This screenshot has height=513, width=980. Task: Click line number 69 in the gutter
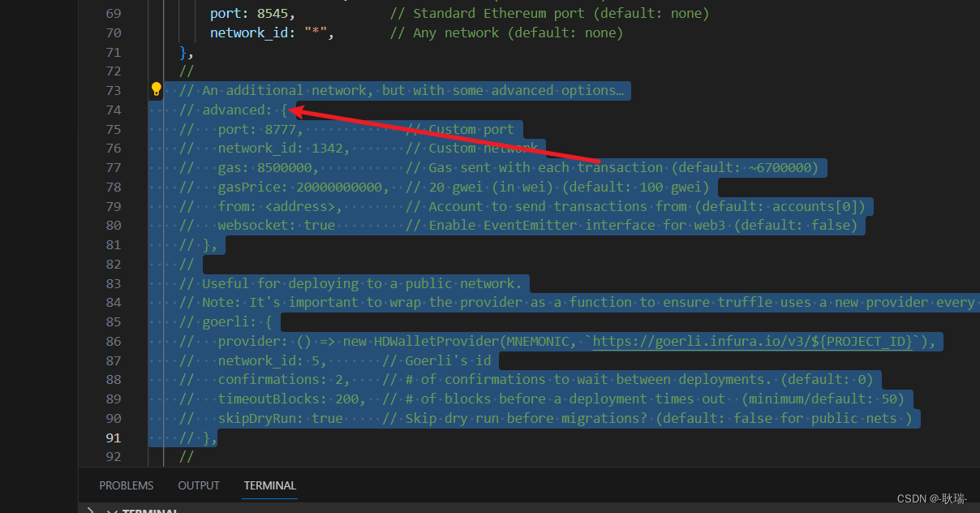[x=113, y=13]
